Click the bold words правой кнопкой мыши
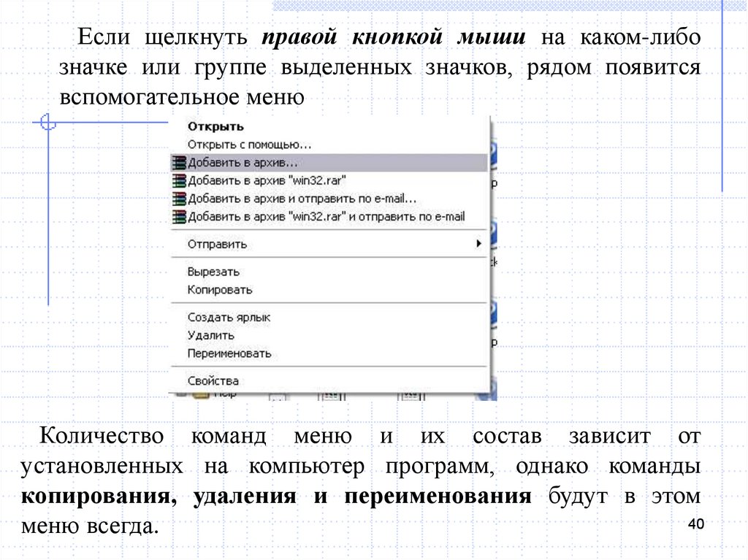Screen dimensions: 748x560 click(394, 38)
